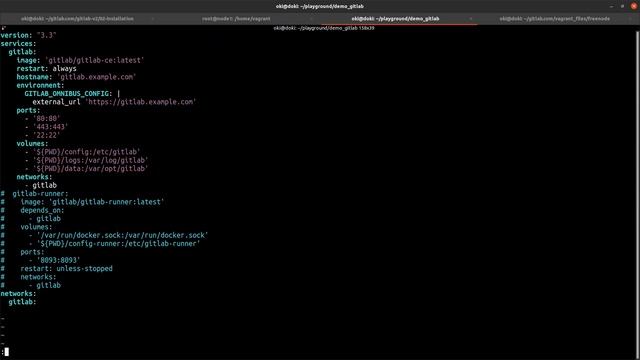The image size is (640, 360).
Task: Click the terminal size label 158x39
Action: point(367,28)
